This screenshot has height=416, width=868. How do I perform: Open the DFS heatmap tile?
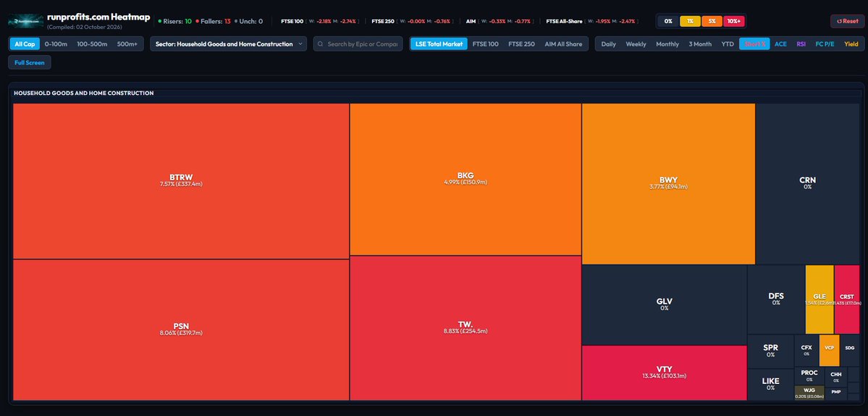776,299
